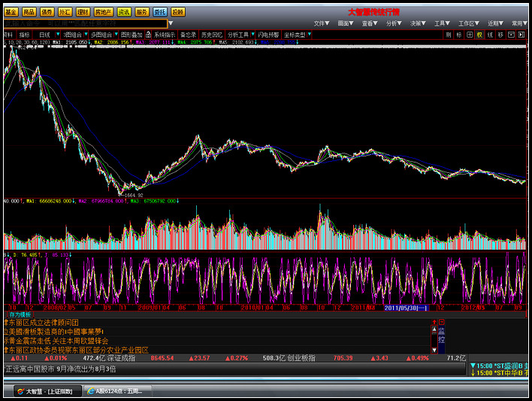532x401 pixels.
Task: Click the window panel icon in toolbar
Action: [x=511, y=35]
